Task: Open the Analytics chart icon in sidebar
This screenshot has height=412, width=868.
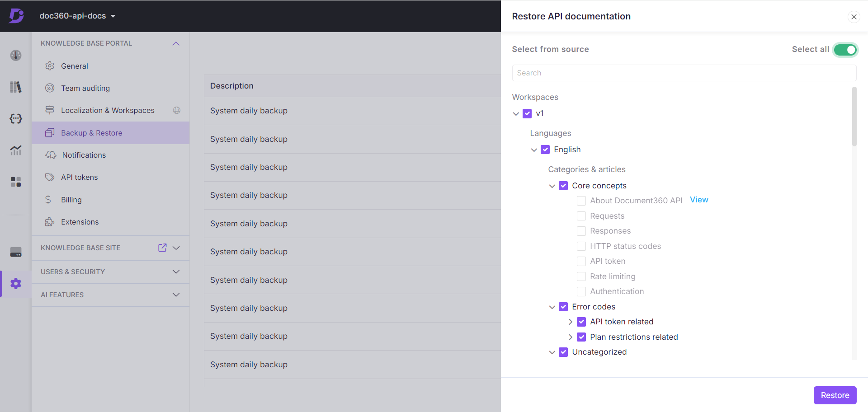Action: (16, 150)
